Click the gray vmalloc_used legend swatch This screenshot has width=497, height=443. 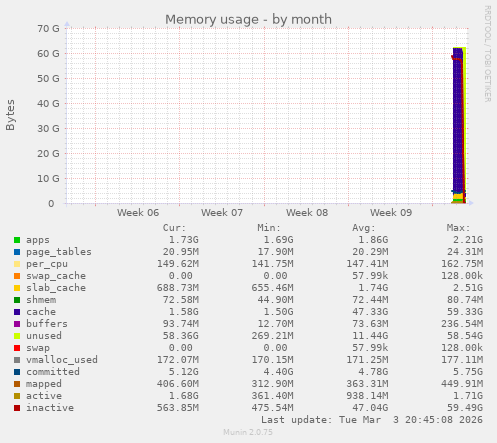coord(17,360)
